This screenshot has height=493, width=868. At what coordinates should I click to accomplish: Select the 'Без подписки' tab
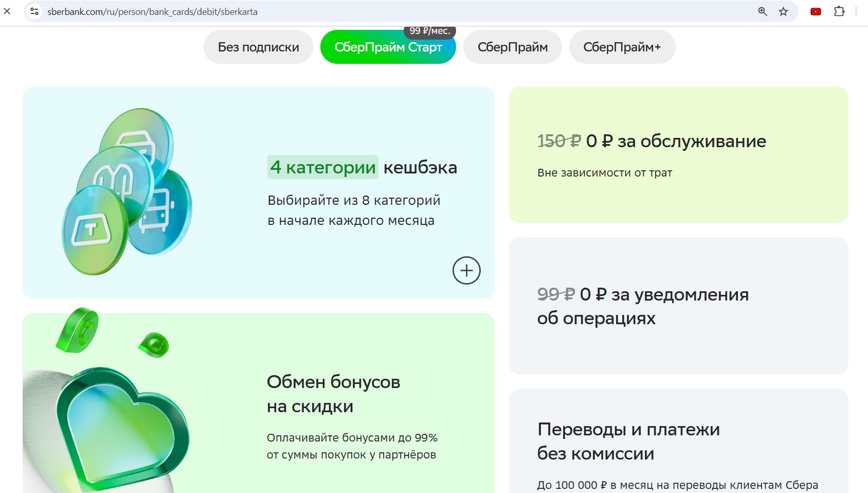[258, 47]
